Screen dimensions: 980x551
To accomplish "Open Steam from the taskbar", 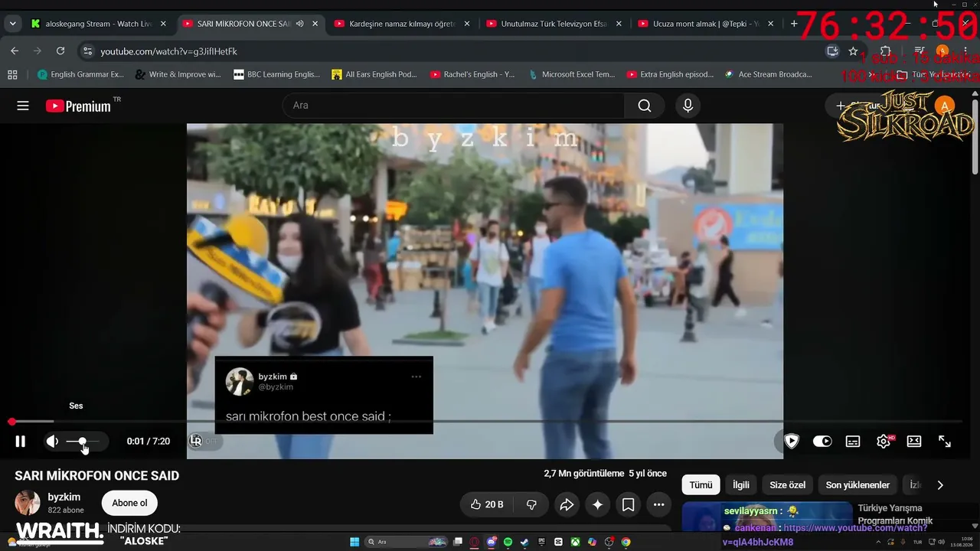I will pyautogui.click(x=524, y=542).
